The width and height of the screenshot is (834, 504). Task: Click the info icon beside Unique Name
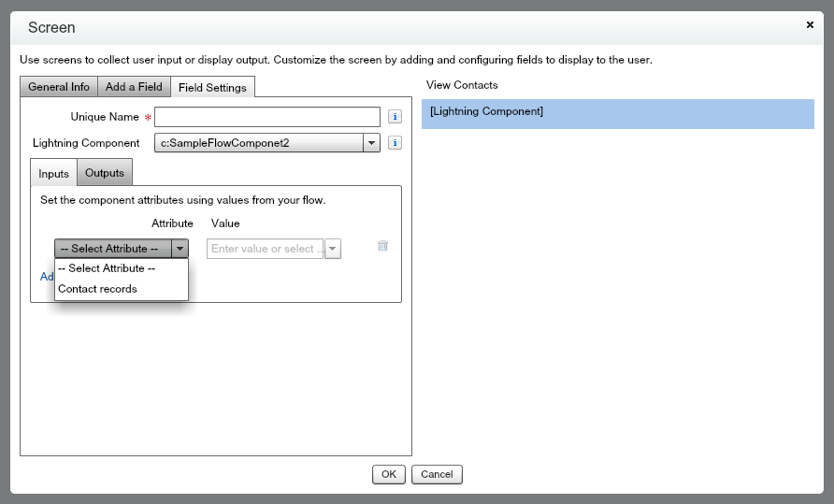tap(395, 117)
